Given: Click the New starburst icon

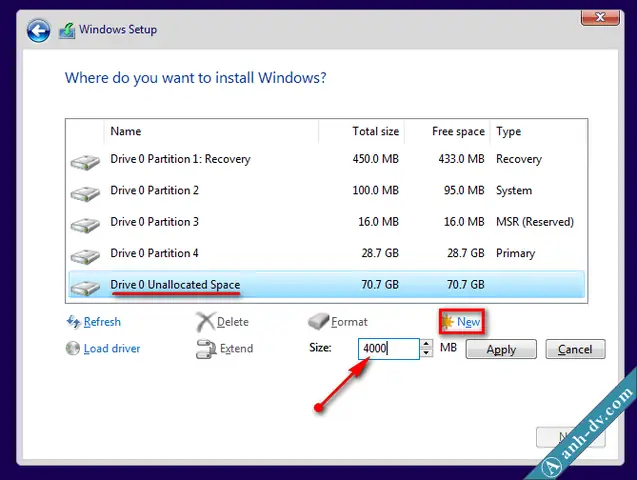Looking at the screenshot, I should coord(447,322).
